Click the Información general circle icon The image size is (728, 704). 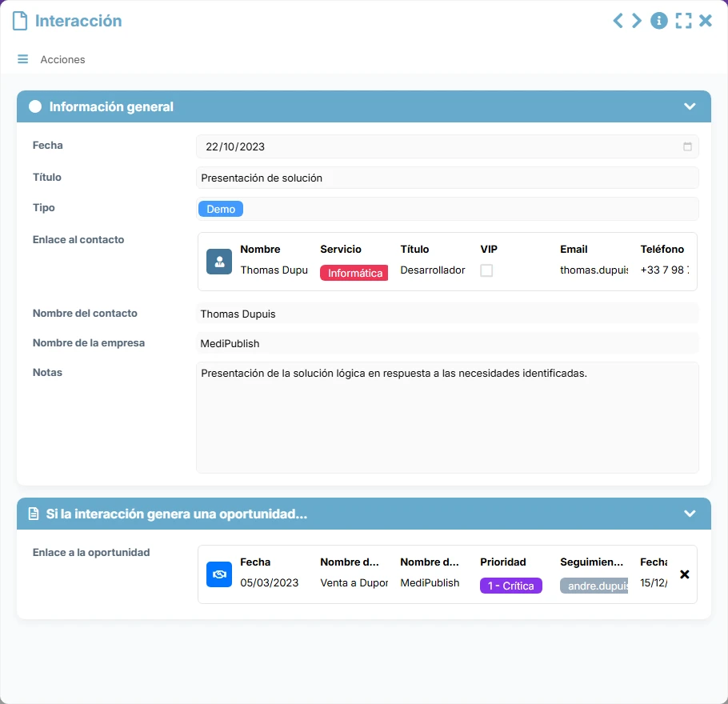tap(35, 107)
